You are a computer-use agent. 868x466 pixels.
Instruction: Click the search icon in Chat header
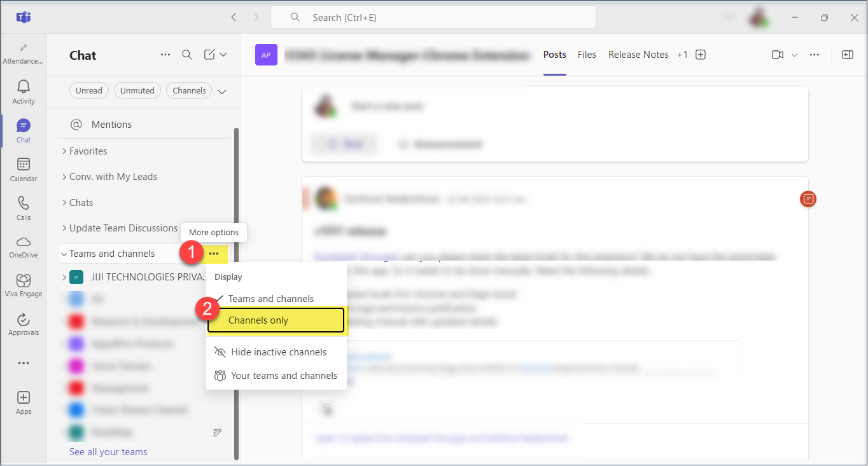pos(187,55)
